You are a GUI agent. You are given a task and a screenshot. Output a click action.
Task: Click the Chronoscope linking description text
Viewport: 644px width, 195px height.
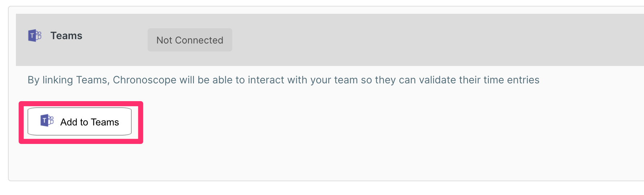pos(283,80)
